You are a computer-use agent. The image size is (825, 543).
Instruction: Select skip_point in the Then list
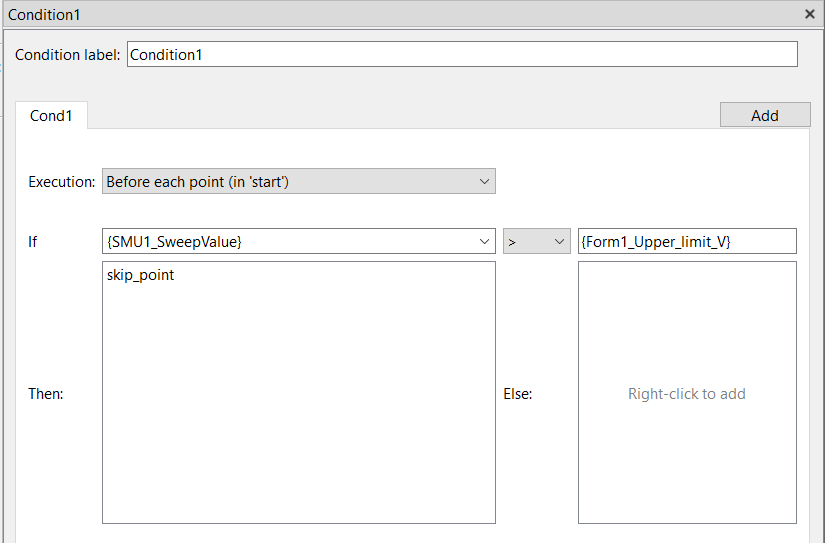(x=140, y=275)
